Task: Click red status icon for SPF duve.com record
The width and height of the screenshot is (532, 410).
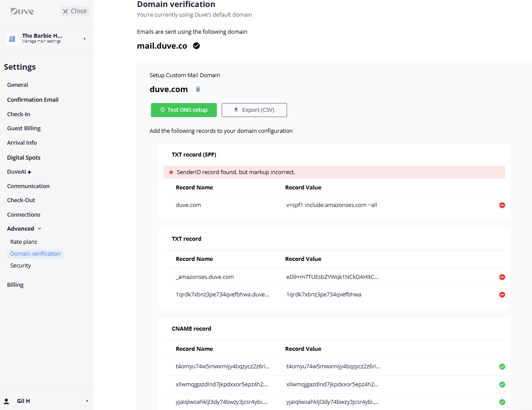Action: (x=502, y=205)
